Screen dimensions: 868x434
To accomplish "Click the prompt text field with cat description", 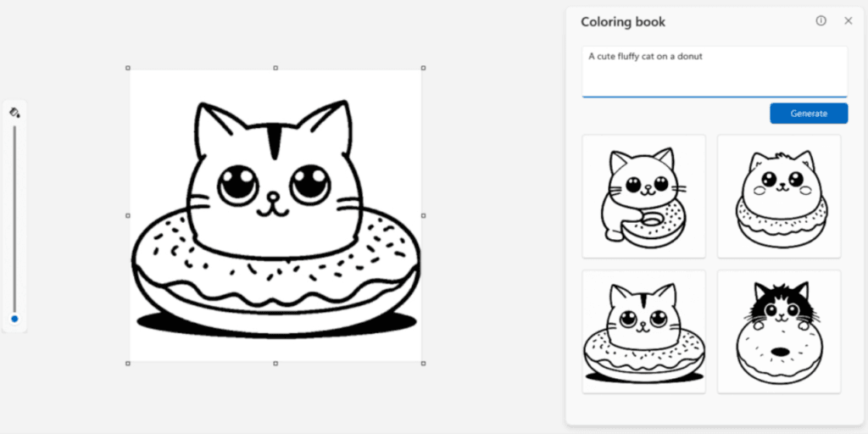I will tap(714, 71).
